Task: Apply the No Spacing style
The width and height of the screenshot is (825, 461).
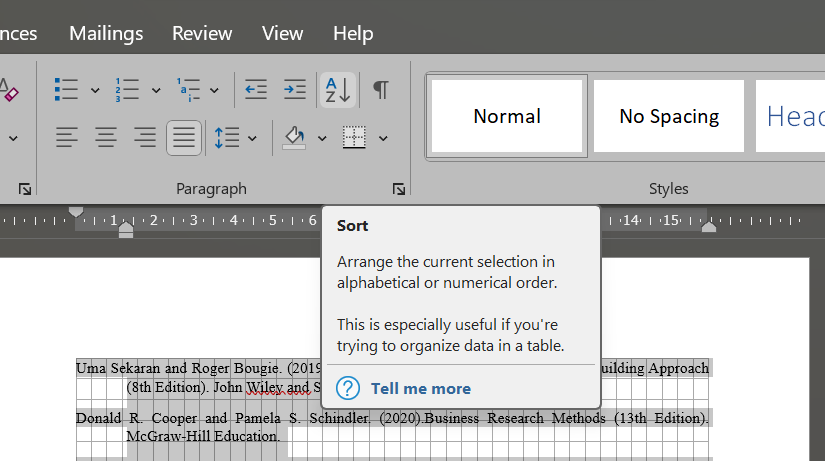Action: 669,116
